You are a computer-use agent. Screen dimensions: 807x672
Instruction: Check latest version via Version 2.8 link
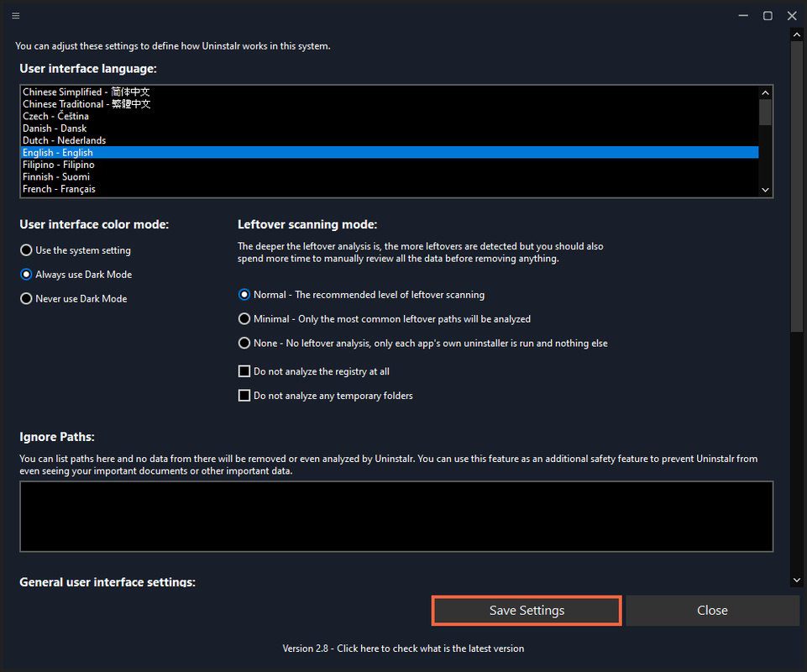[403, 648]
